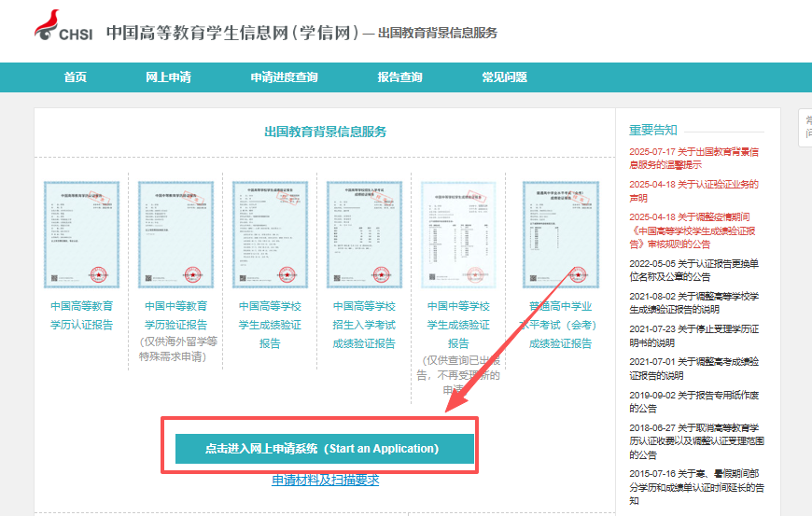The image size is (812, 516).
Task: Open 2021-08-02 调整高等学校学生成绩验证报告 notice
Action: point(693,302)
